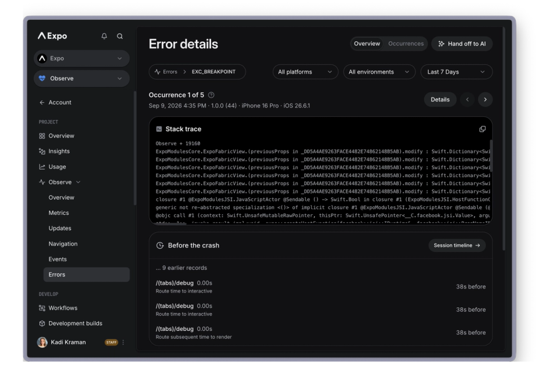This screenshot has height=392, width=539.
Task: Collapse the Observe section in sidebar
Action: [x=78, y=182]
